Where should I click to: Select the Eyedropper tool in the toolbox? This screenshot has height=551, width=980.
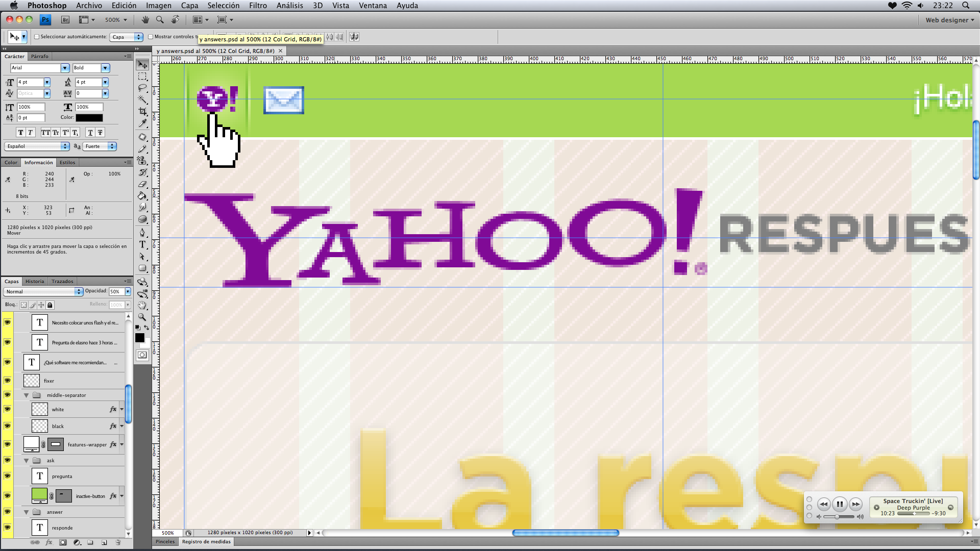[x=142, y=123]
